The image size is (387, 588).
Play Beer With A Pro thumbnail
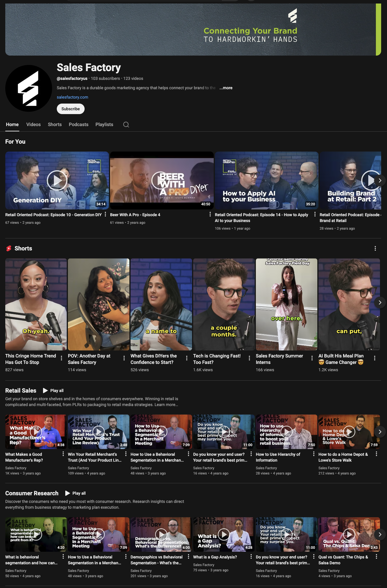[162, 180]
